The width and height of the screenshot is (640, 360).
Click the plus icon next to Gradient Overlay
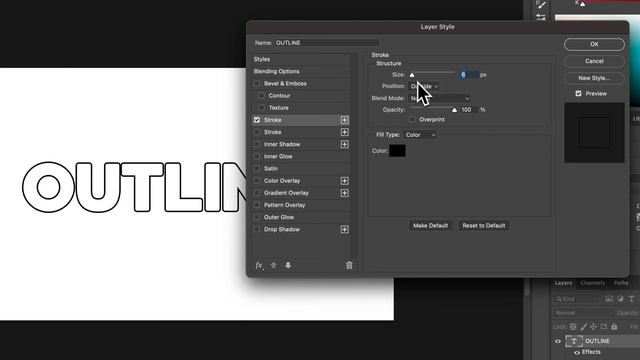tap(344, 193)
